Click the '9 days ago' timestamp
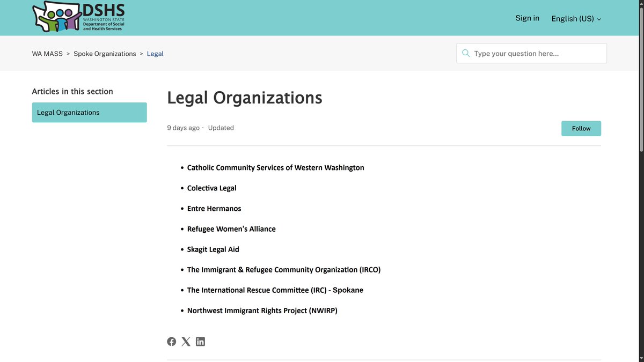 [x=183, y=128]
